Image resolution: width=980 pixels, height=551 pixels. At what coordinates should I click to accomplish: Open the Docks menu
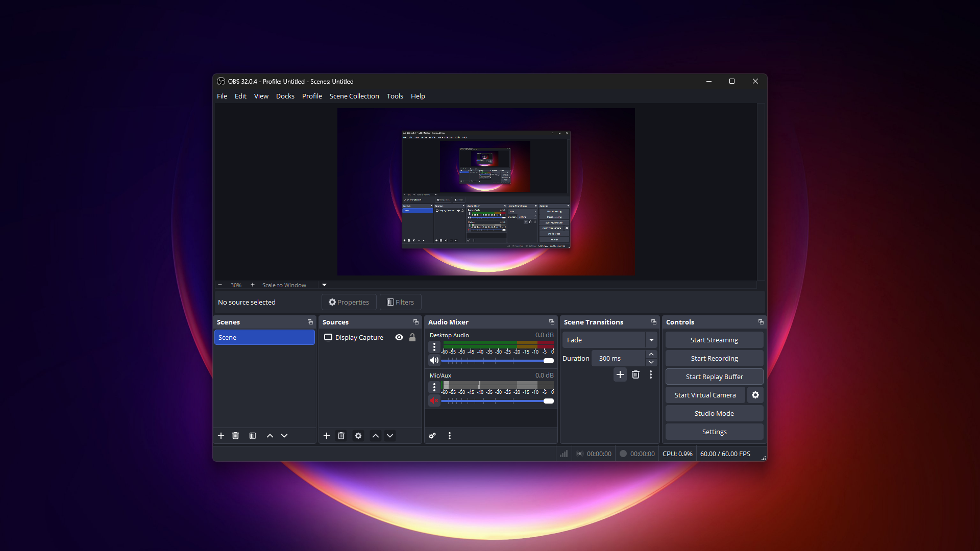(285, 96)
